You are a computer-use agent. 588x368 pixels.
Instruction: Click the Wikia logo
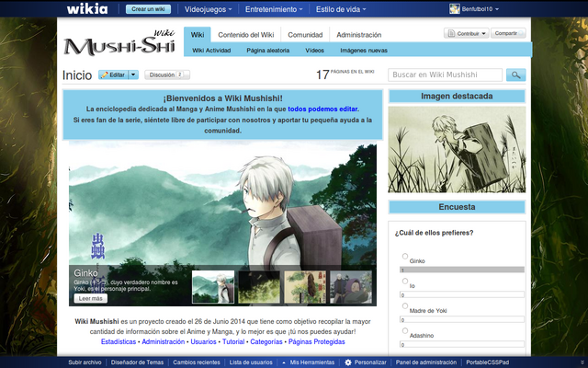coord(87,8)
